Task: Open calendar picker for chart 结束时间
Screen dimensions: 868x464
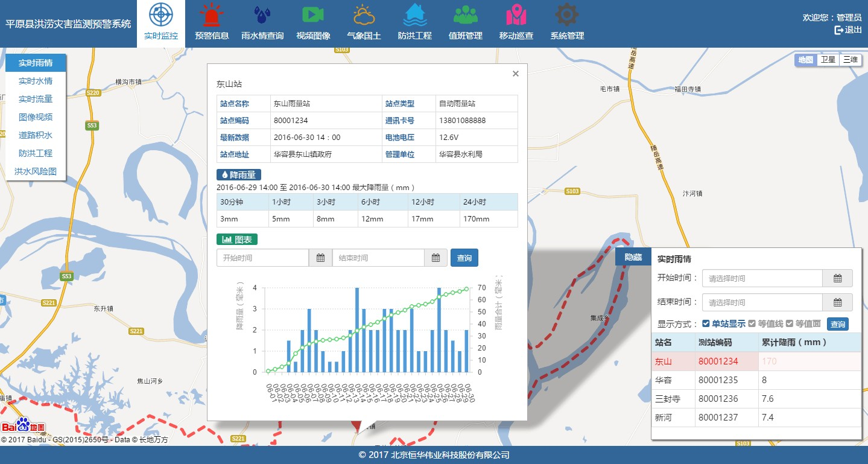Action: coord(436,258)
